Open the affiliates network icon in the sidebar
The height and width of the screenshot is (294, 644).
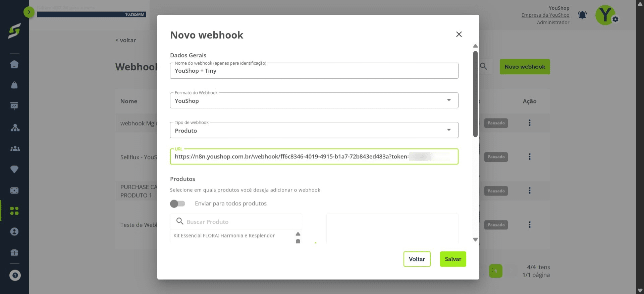(x=15, y=128)
